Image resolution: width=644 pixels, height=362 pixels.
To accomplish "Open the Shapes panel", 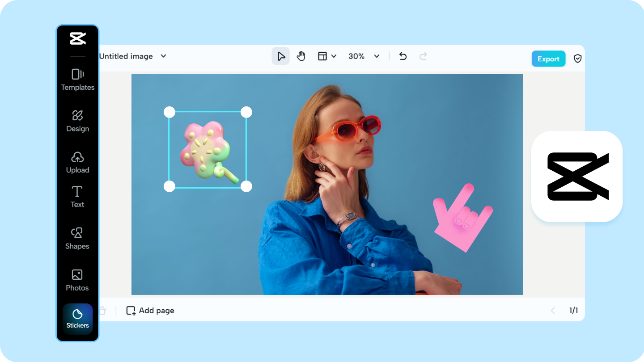I will coord(77,239).
